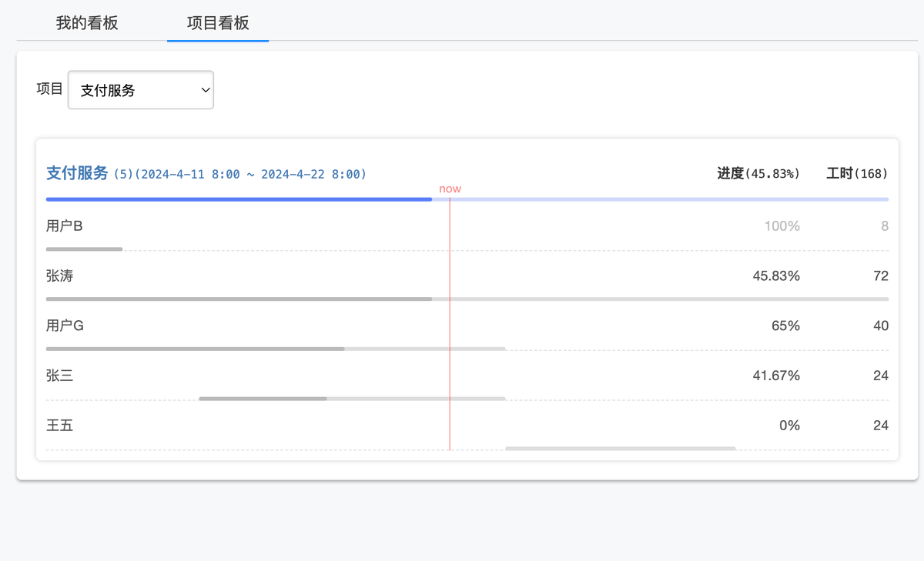Click 王五 0% progress value
The height and width of the screenshot is (561, 924).
coord(789,425)
